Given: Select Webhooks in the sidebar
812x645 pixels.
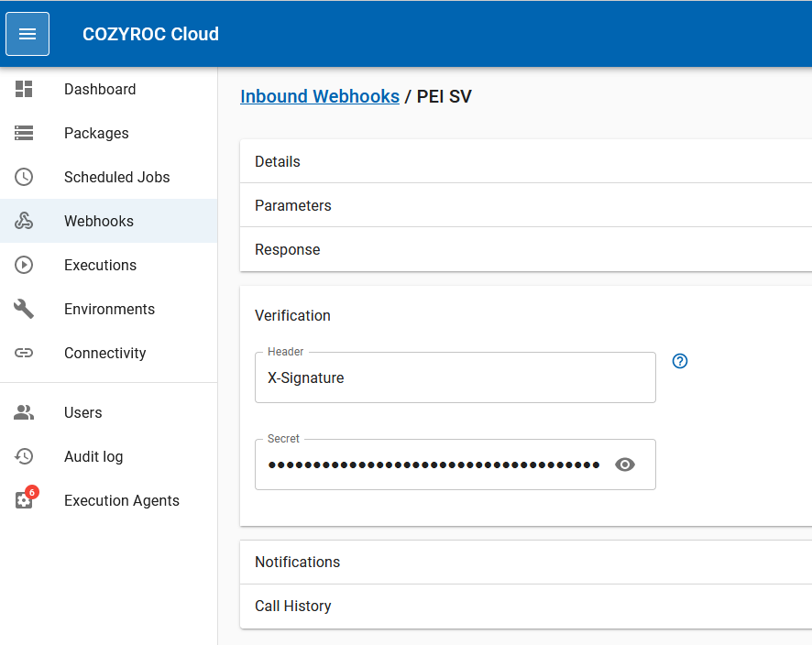Looking at the screenshot, I should (x=99, y=221).
